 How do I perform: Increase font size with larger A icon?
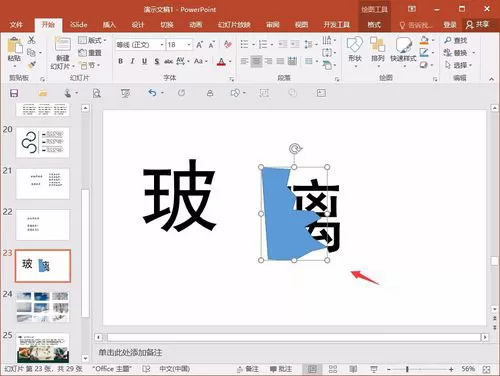coord(199,44)
